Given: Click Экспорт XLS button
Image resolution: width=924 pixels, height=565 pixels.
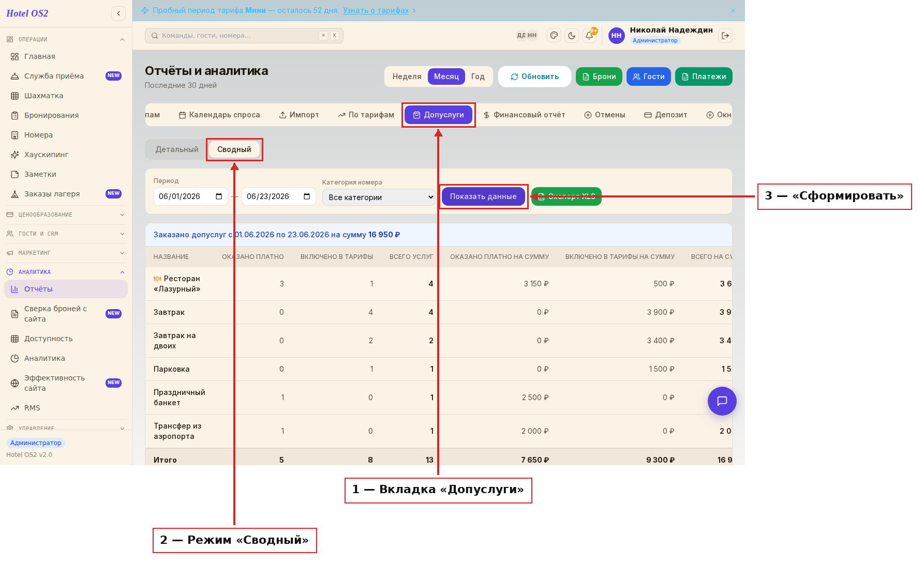Looking at the screenshot, I should click(567, 196).
